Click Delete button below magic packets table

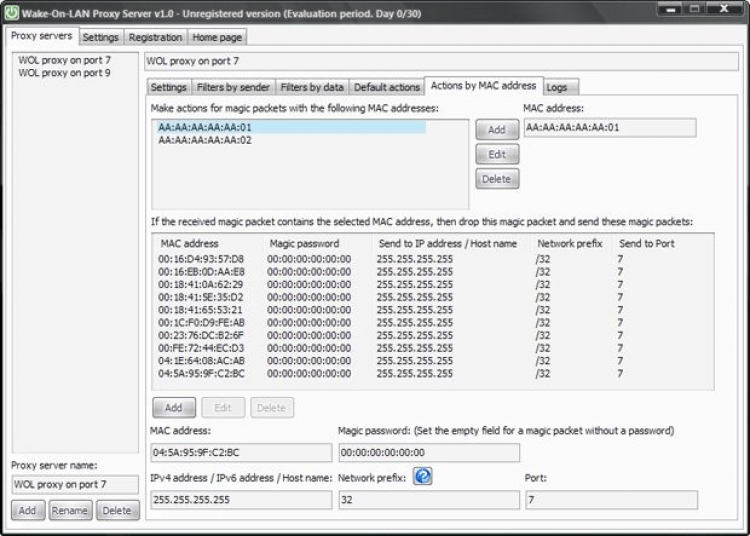[x=272, y=407]
